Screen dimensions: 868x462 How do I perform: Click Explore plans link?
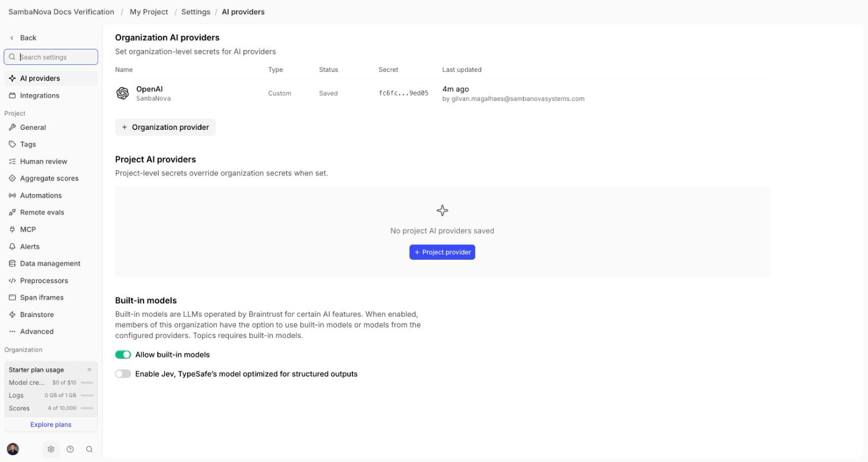click(x=51, y=425)
